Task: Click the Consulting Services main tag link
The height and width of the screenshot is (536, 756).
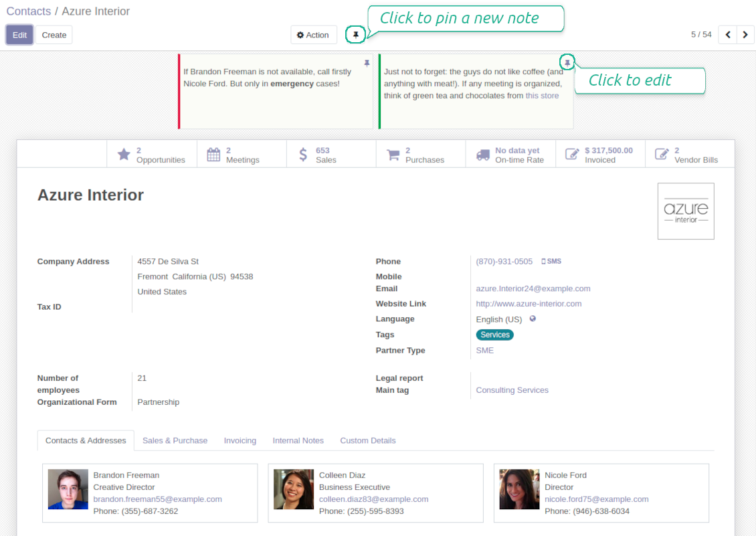Action: (512, 390)
